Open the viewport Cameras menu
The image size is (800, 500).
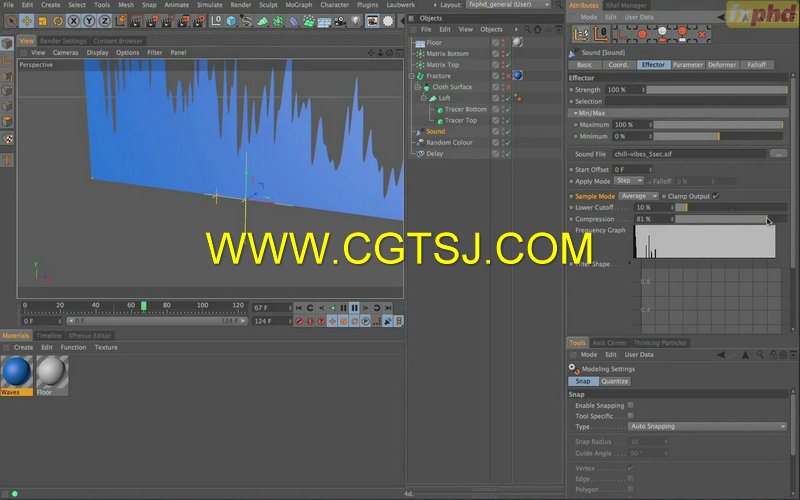pos(65,53)
